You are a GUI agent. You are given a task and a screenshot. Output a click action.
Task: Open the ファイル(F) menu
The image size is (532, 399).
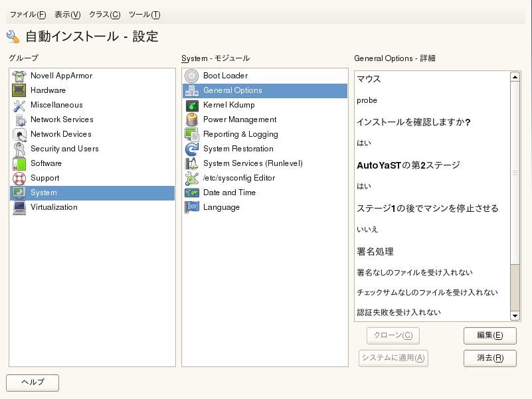point(28,15)
